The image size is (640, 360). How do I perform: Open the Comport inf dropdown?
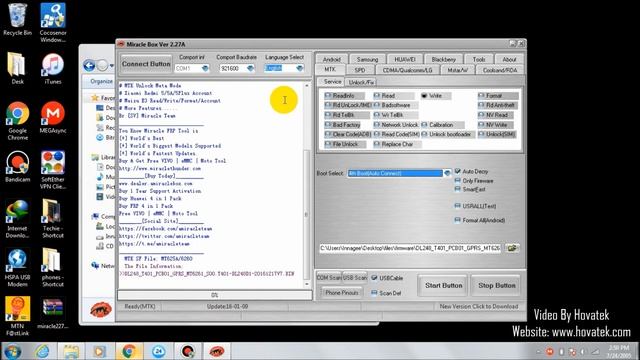(x=205, y=69)
